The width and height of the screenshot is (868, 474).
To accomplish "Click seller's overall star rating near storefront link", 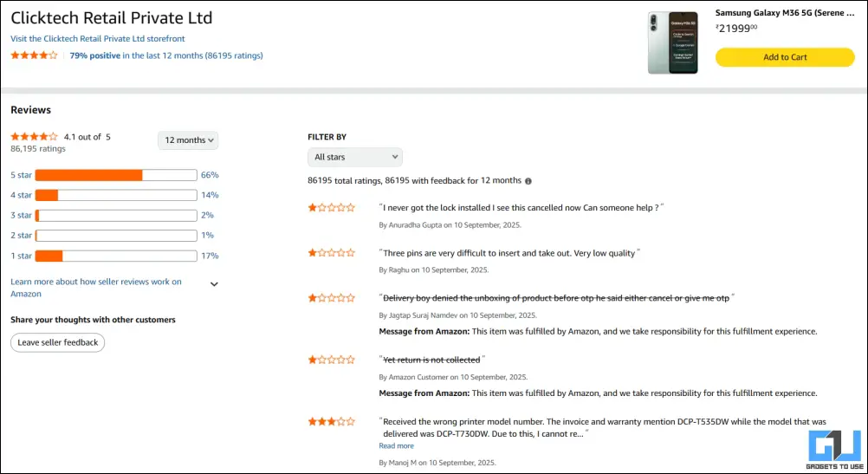I will [34, 55].
